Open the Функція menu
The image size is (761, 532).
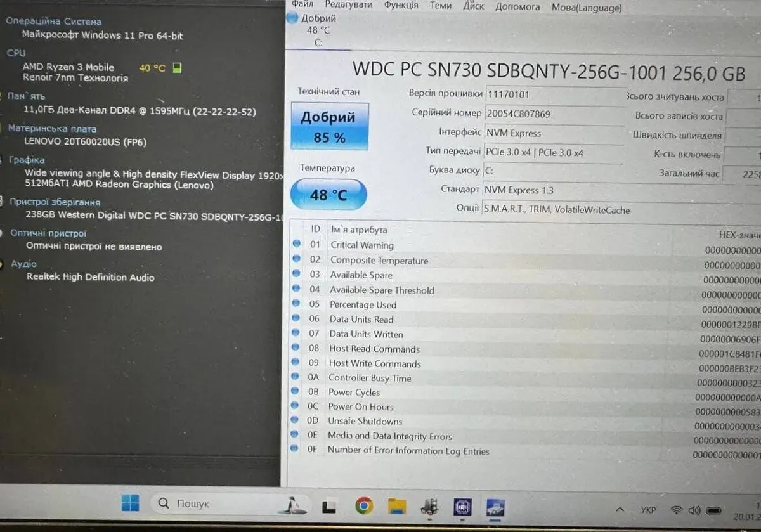[x=401, y=5]
